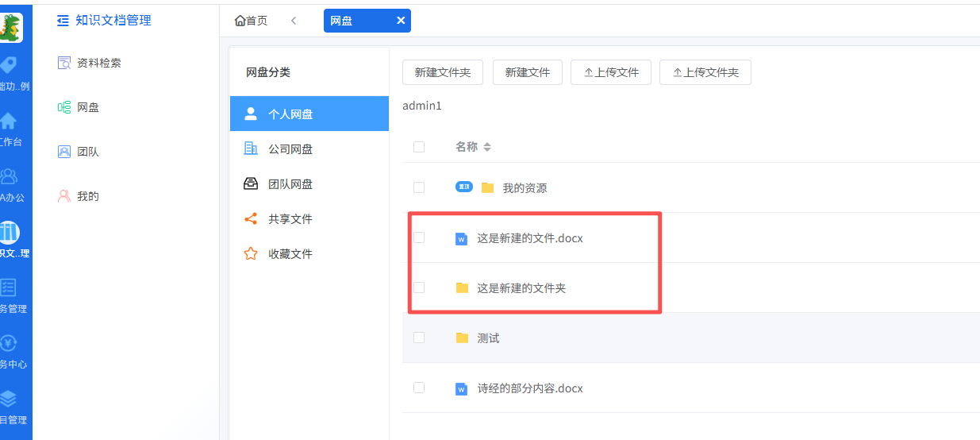The height and width of the screenshot is (440, 980).
Task: Click the 团队网盘 drive icon
Action: point(251,183)
